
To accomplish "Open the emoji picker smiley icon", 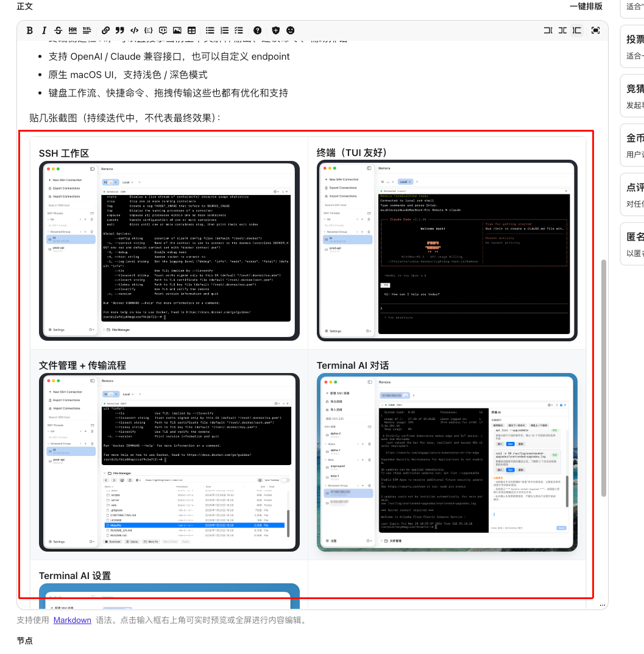I will pos(291,30).
